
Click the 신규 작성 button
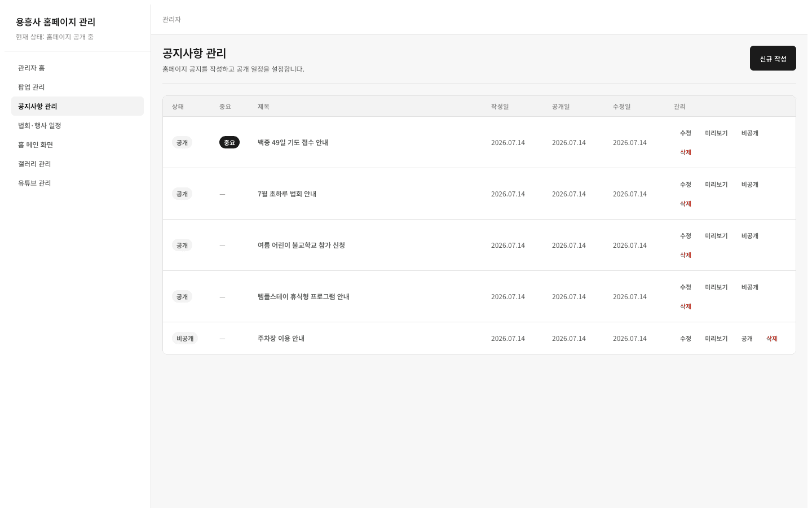pos(773,58)
